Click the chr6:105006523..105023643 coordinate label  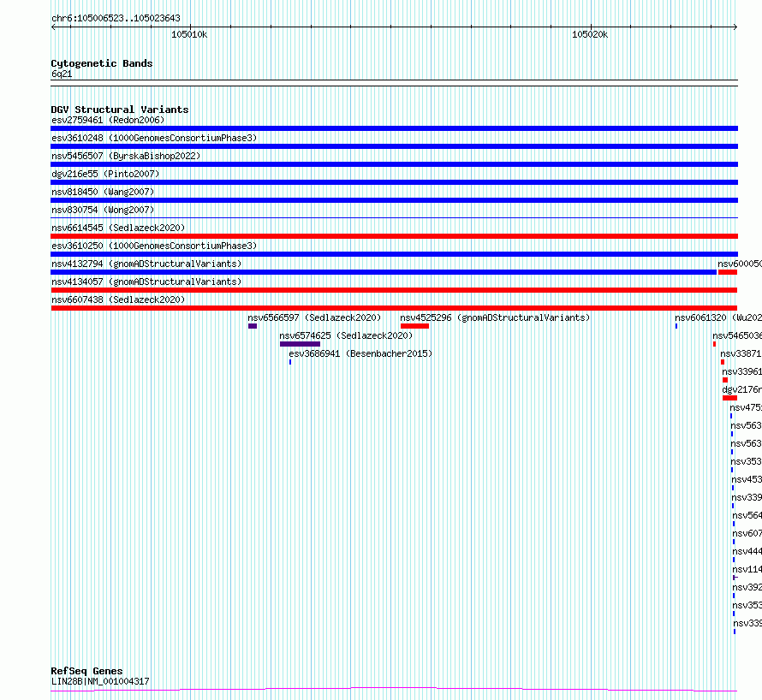[x=116, y=18]
